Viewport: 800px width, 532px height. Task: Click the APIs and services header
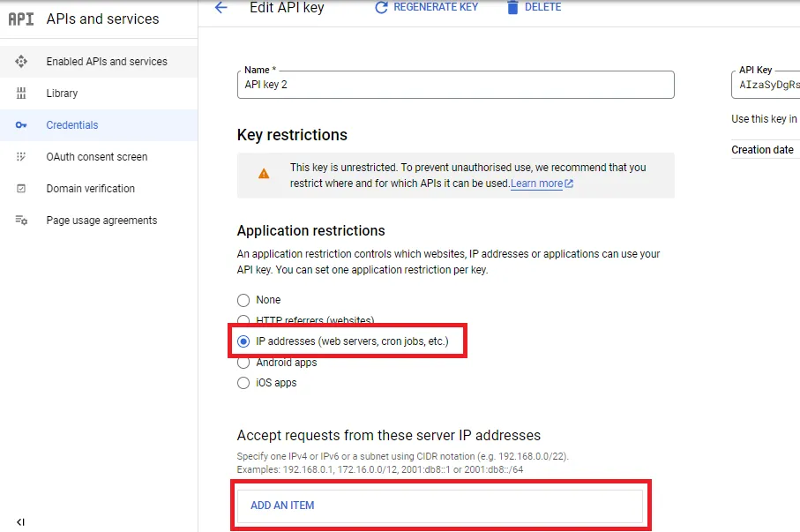click(x=101, y=19)
